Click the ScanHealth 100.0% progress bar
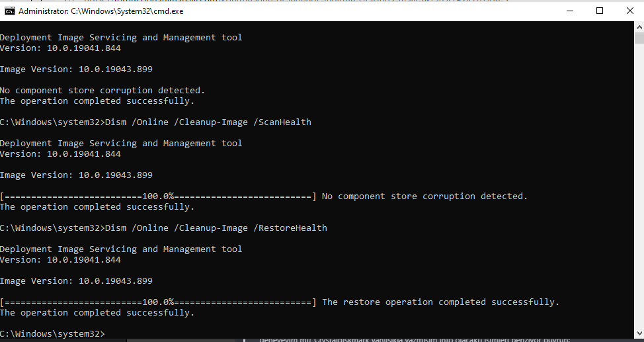This screenshot has width=644, height=342. [x=159, y=196]
